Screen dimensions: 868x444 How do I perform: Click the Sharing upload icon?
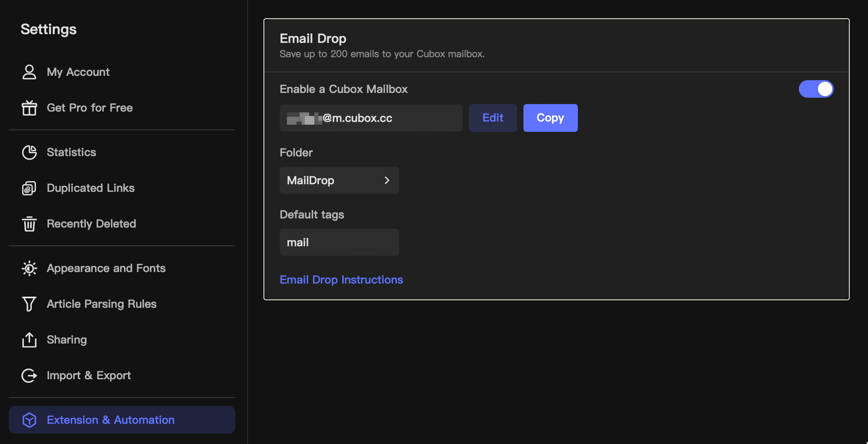tap(29, 340)
